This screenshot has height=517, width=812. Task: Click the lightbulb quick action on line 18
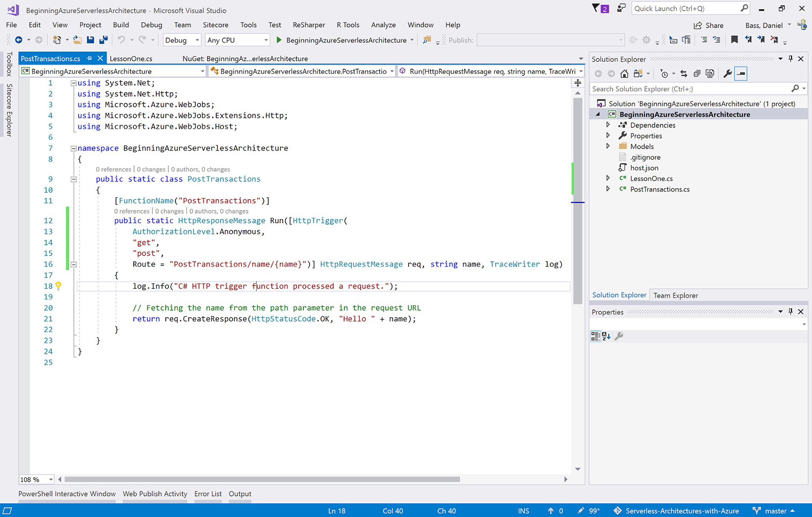tap(59, 285)
